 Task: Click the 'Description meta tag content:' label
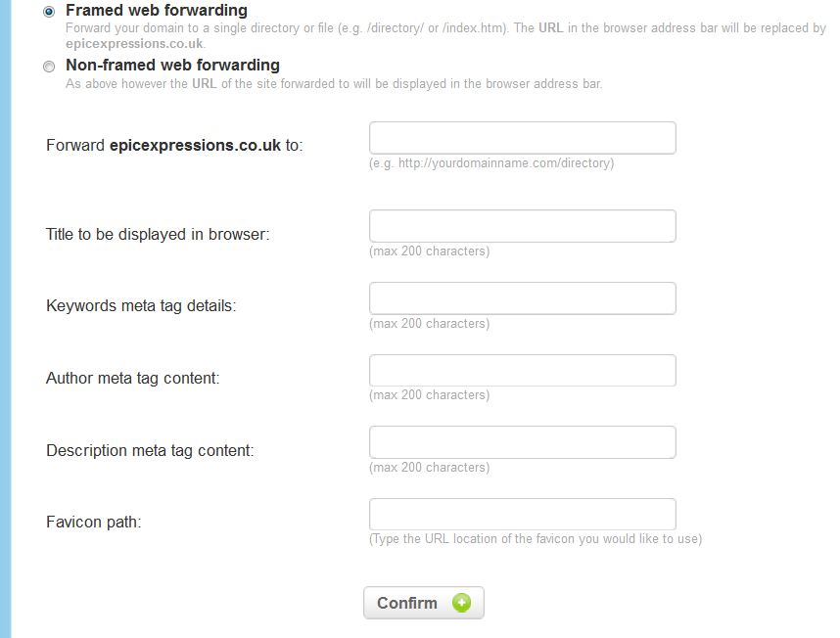[x=150, y=451]
